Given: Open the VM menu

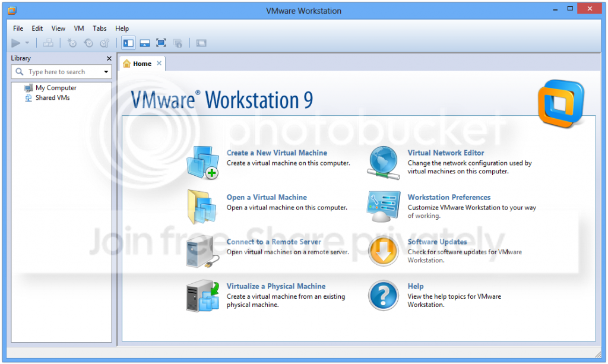Looking at the screenshot, I should pos(79,29).
